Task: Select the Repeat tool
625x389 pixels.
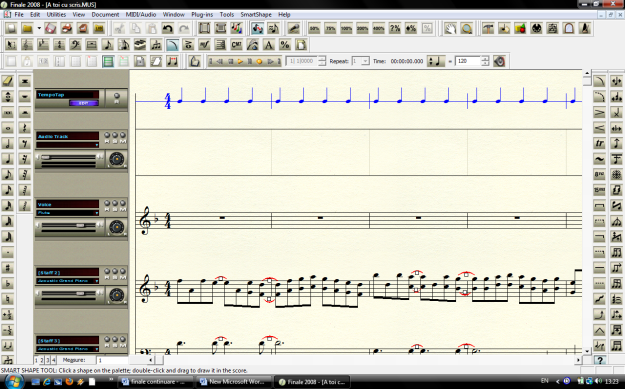Action: pyautogui.click(x=220, y=45)
